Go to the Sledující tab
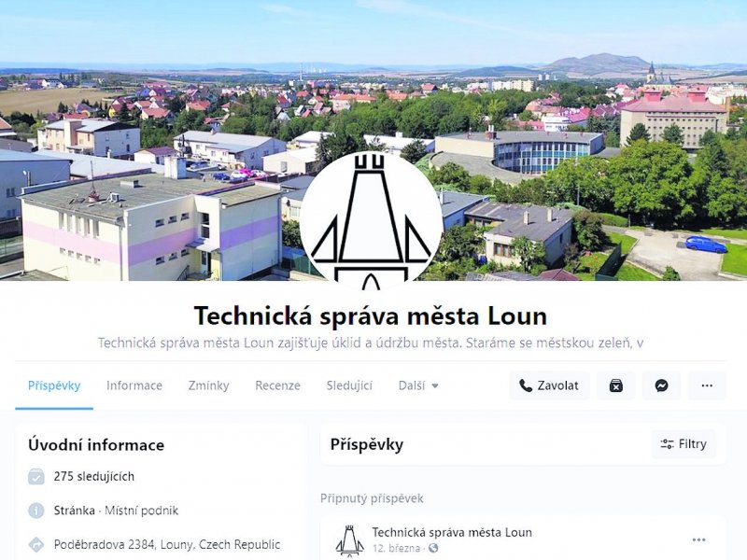This screenshot has height=560, width=747. click(349, 385)
